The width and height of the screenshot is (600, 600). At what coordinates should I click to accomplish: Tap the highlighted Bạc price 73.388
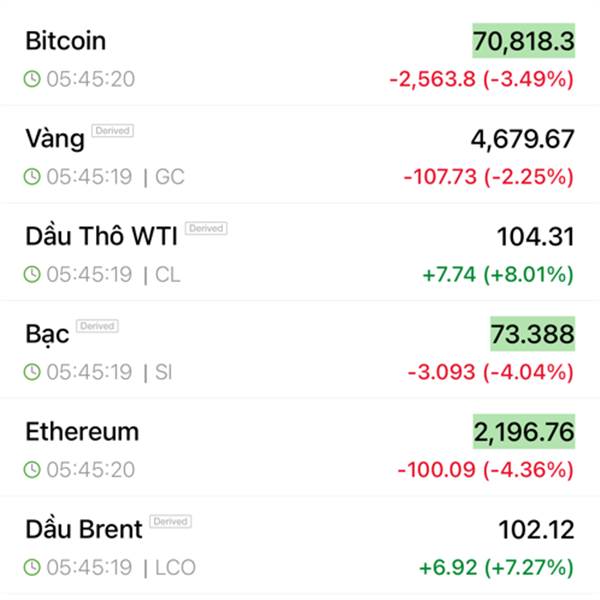(532, 334)
